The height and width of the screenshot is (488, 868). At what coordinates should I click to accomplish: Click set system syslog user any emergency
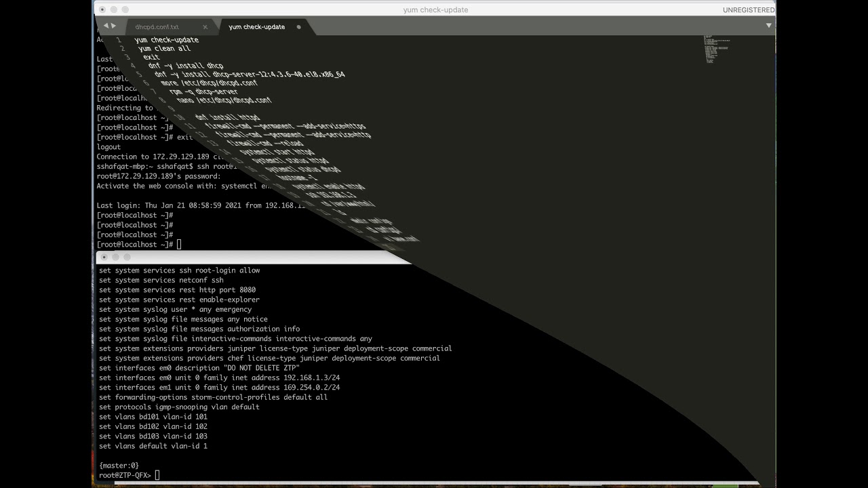pos(175,310)
